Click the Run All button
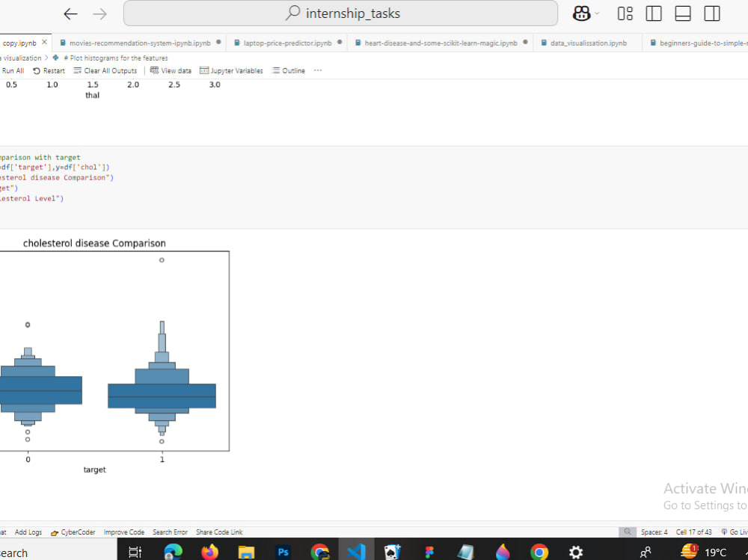748x560 pixels. (x=13, y=70)
